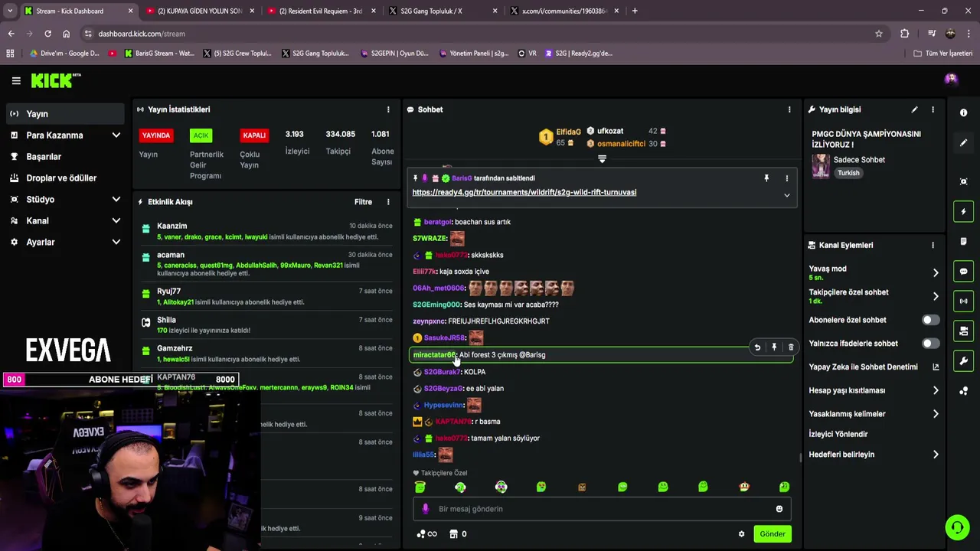Open Drive'ım bookmark in bookmarks bar
The image size is (980, 551).
pyautogui.click(x=64, y=54)
